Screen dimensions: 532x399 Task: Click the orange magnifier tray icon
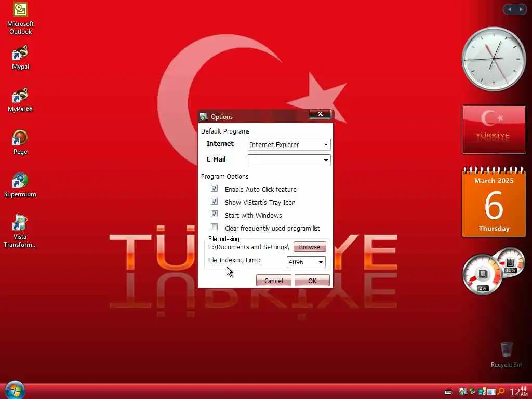tap(501, 391)
